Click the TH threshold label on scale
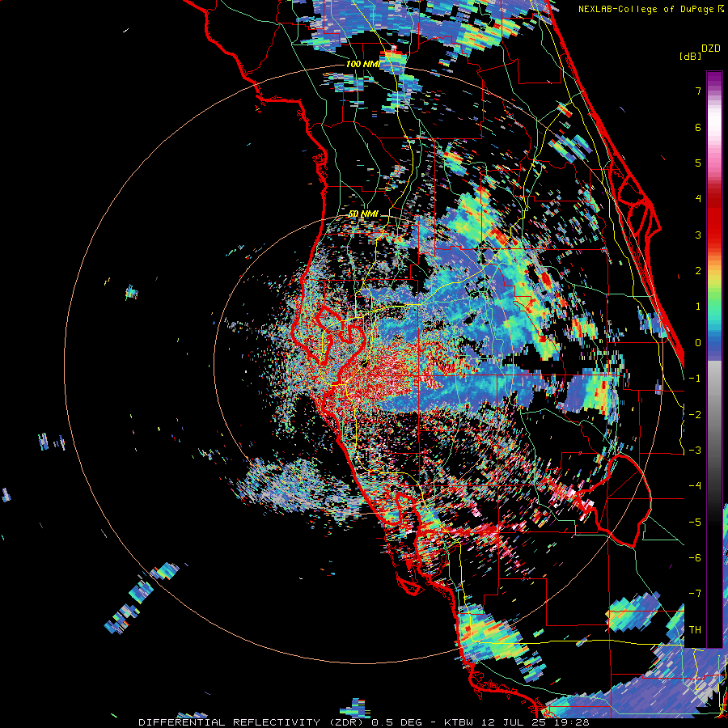 pyautogui.click(x=695, y=630)
